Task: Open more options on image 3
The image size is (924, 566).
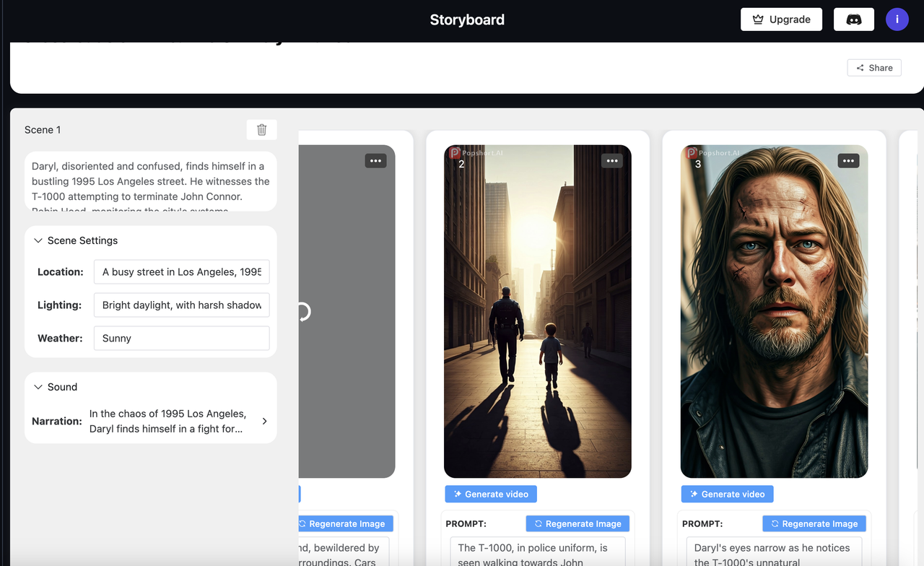Action: tap(848, 161)
